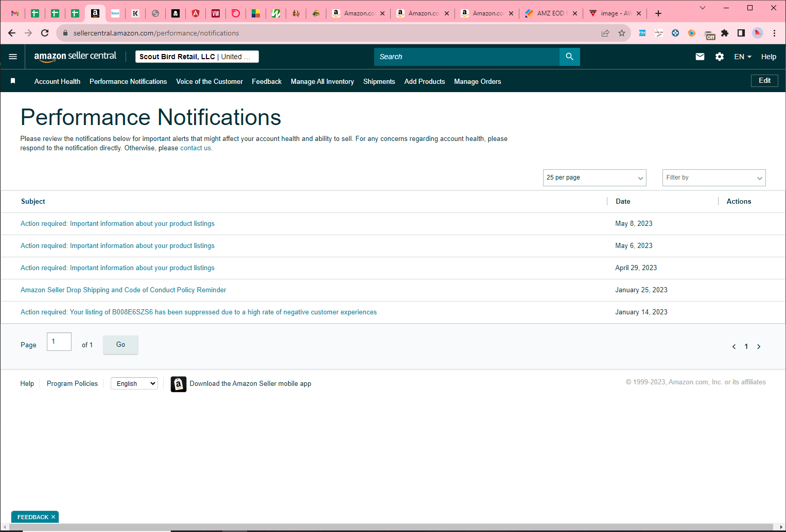
Task: Open Program Policies in footer
Action: pos(72,384)
